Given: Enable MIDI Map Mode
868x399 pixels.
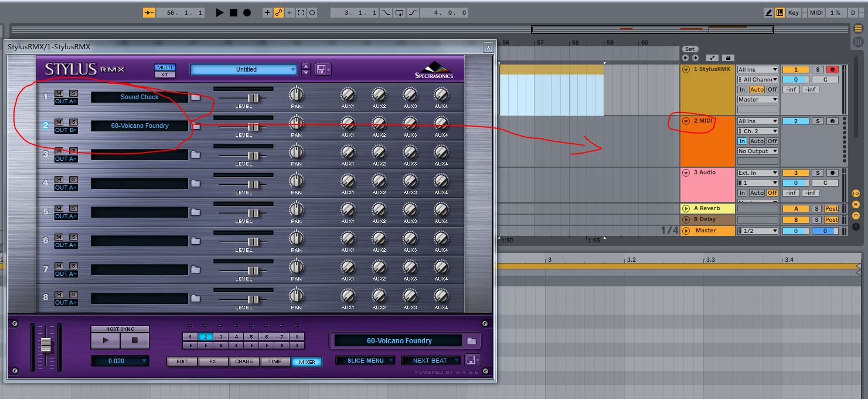Looking at the screenshot, I should (816, 12).
